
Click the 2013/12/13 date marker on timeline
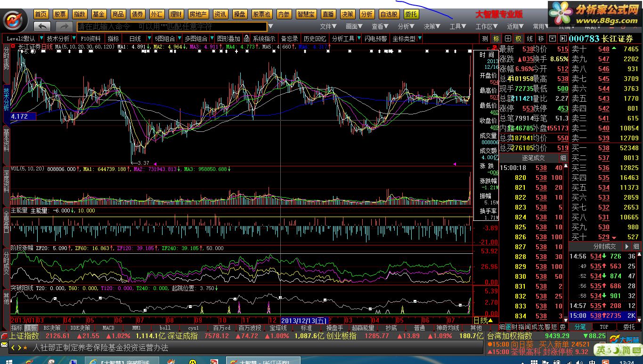[x=304, y=320]
